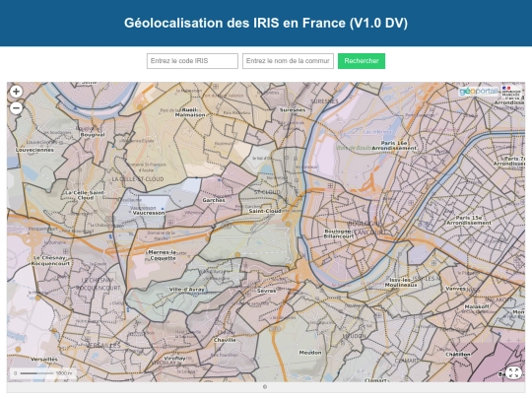Select the Malakoff map label
This screenshot has height=399, width=532.
pos(477,306)
